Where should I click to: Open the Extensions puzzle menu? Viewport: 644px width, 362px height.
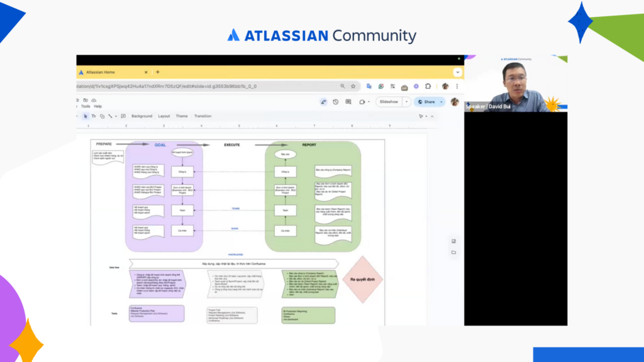[428, 86]
